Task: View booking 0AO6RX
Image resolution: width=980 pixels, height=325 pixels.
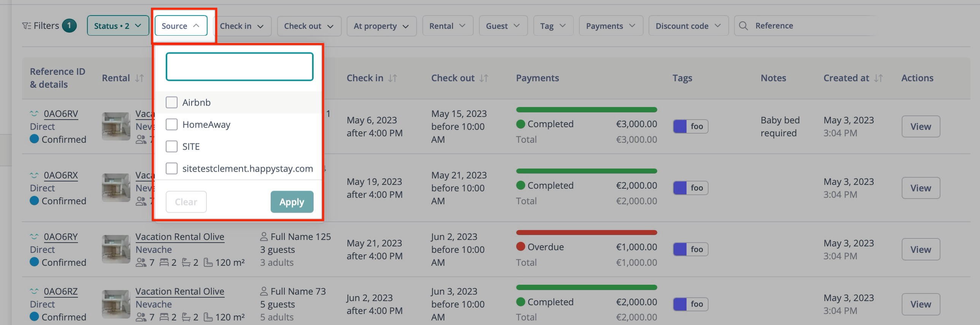Action: [921, 188]
